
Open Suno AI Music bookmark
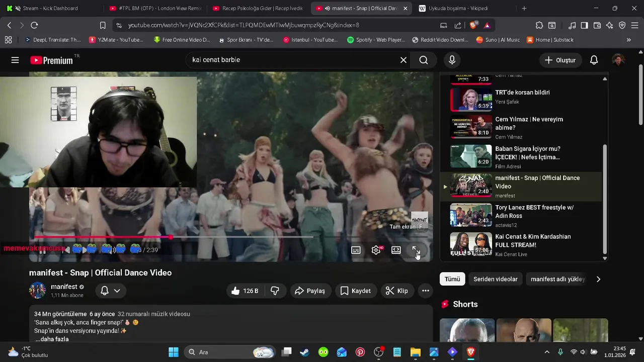(x=498, y=40)
